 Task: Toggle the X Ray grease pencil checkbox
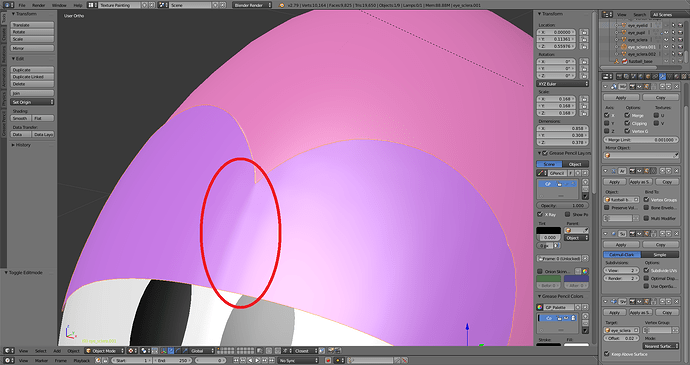click(x=540, y=214)
